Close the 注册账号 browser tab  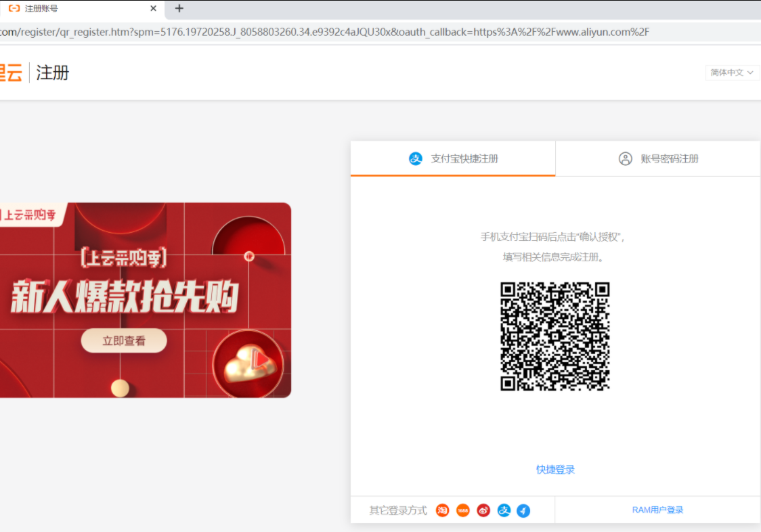tap(154, 8)
